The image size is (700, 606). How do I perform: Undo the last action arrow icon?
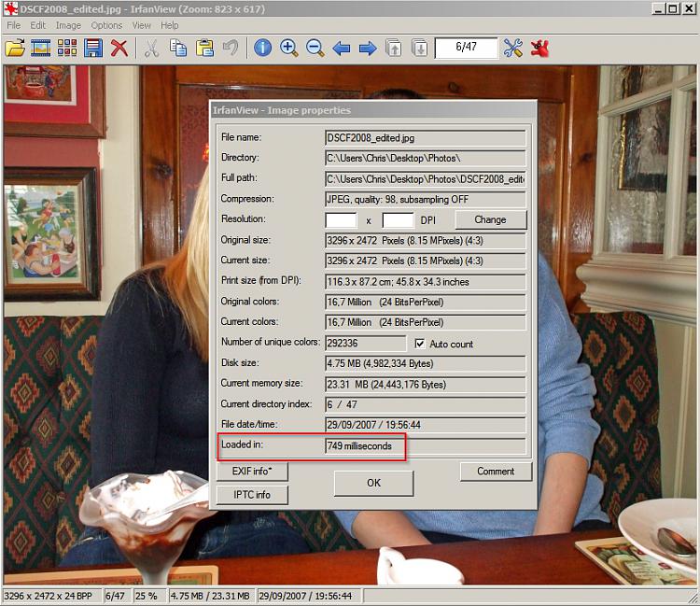[231, 48]
